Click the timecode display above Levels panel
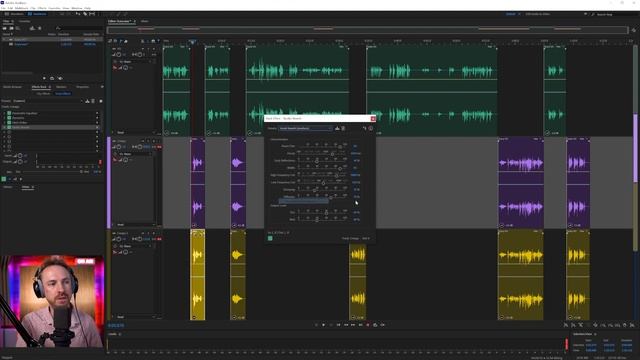 coord(116,325)
